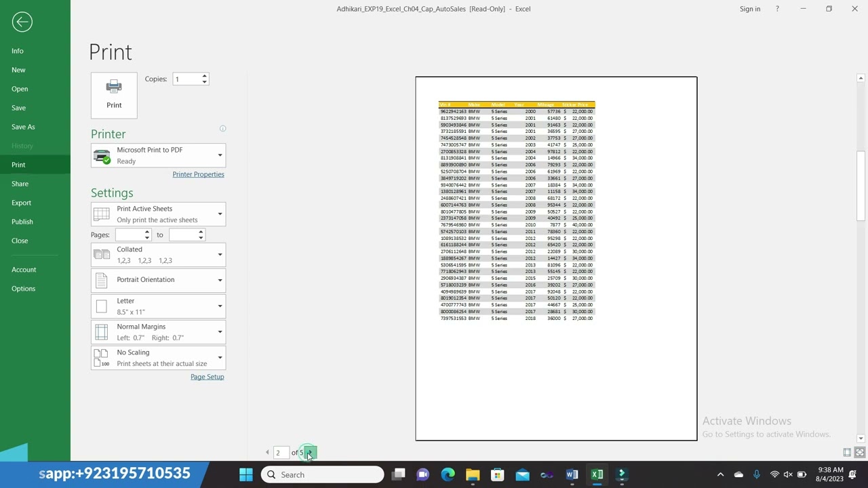
Task: Select New in backstage menu
Action: [x=35, y=70]
